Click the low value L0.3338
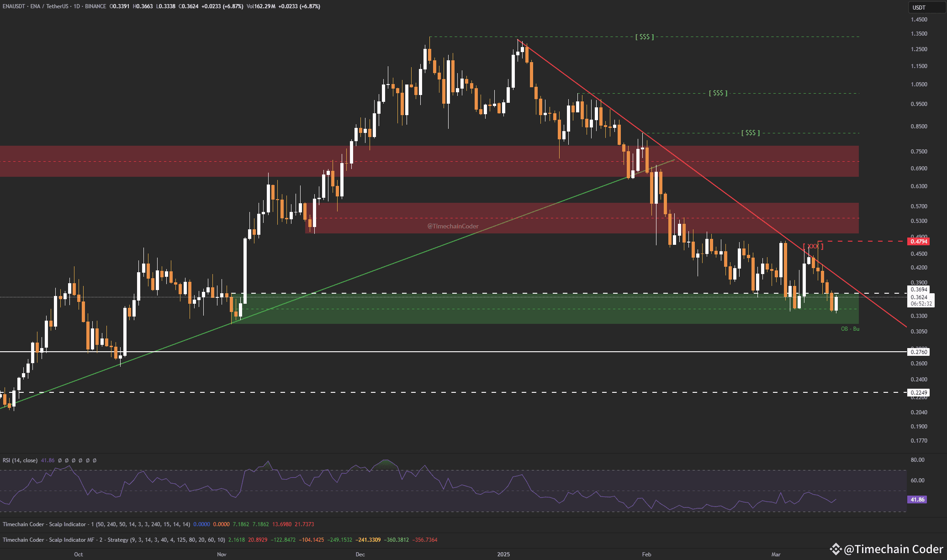The height and width of the screenshot is (560, 947). 165,6
